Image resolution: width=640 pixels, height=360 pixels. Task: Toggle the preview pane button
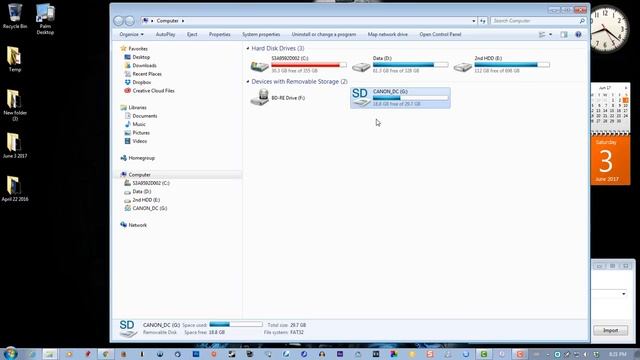(x=564, y=35)
